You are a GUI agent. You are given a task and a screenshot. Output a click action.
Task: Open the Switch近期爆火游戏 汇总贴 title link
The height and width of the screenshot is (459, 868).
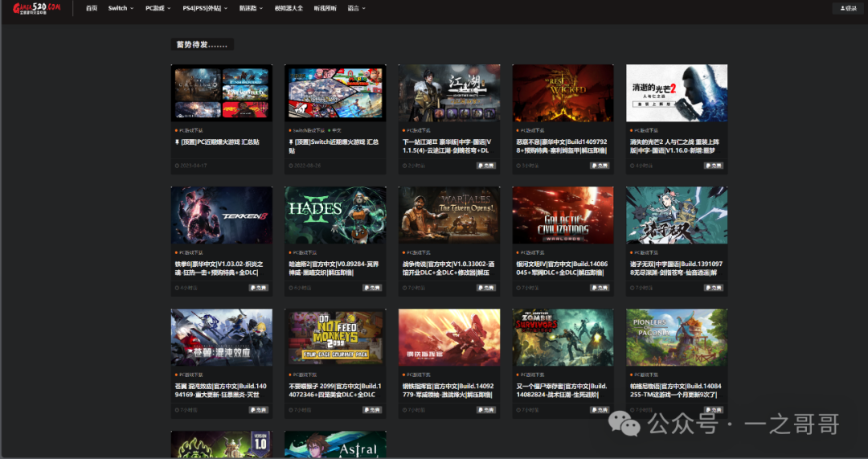point(334,146)
